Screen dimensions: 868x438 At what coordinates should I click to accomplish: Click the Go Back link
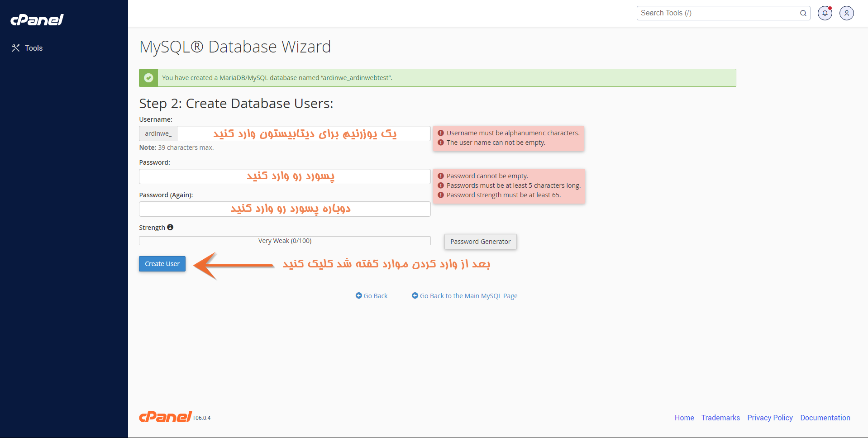tap(372, 296)
